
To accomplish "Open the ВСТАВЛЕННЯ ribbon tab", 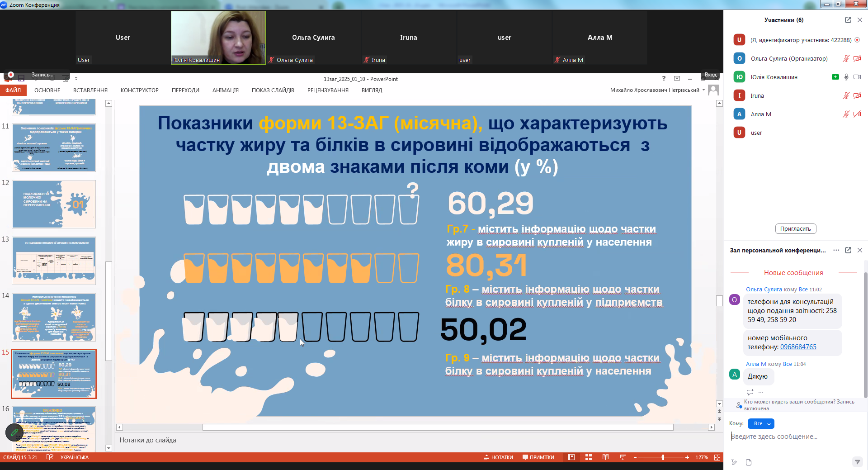I will pyautogui.click(x=90, y=90).
